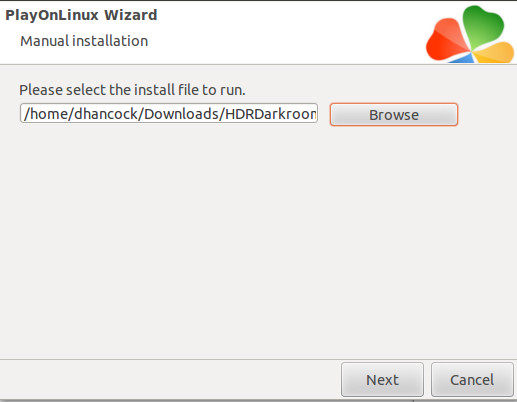Focus the install file path field
Image resolution: width=517 pixels, height=402 pixels.
(169, 113)
